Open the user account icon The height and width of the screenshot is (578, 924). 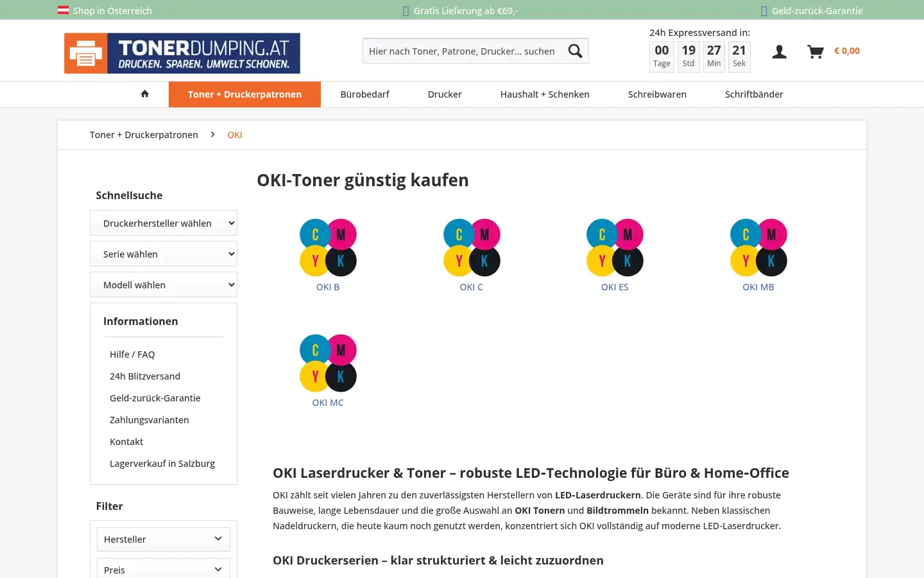pyautogui.click(x=779, y=52)
